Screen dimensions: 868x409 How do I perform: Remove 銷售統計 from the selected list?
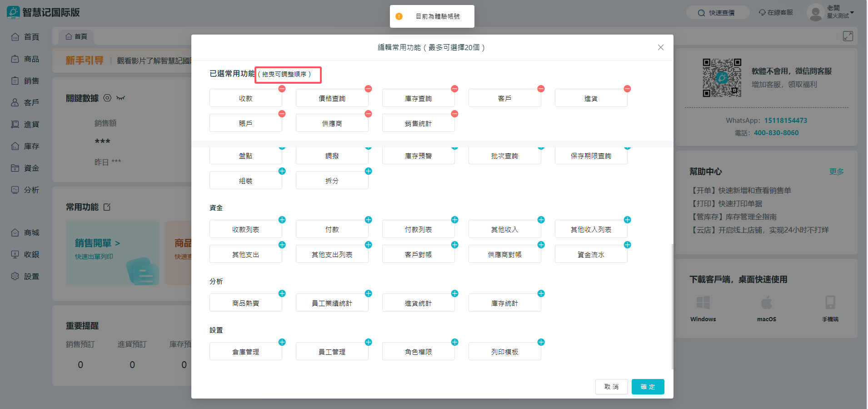[x=454, y=114]
